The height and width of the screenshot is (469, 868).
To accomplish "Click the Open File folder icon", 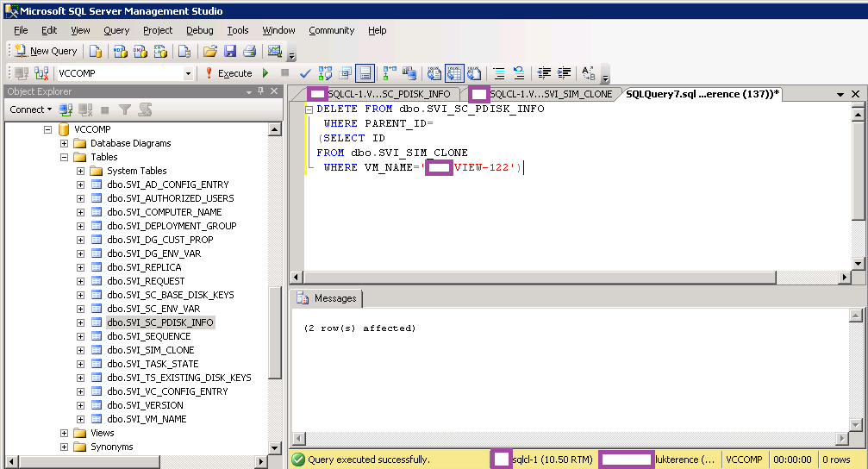I will pyautogui.click(x=210, y=51).
